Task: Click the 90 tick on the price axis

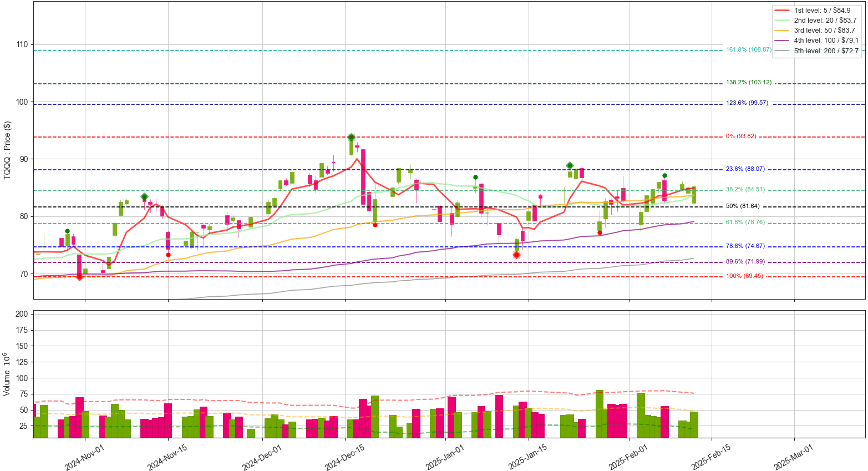Action: click(24, 159)
